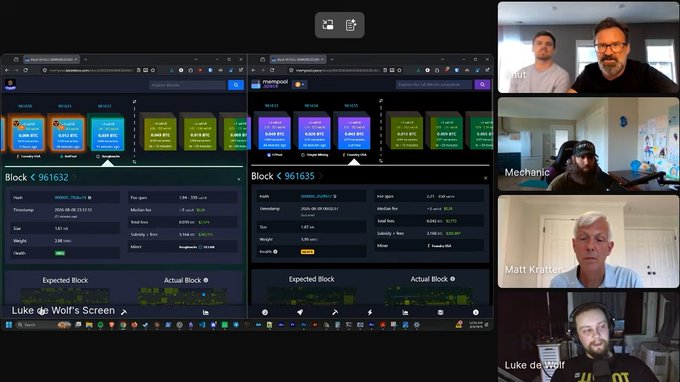This screenshot has height=382, width=680.
Task: Open mining pickaxe icon in left bottom navigation
Action: click(124, 312)
